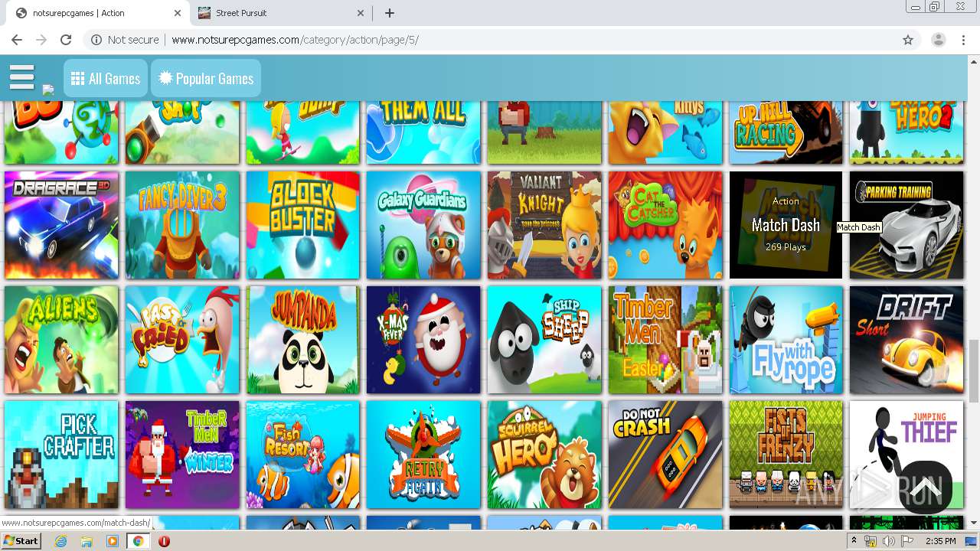
Task: Bookmark this page with the star icon
Action: pyautogui.click(x=908, y=40)
